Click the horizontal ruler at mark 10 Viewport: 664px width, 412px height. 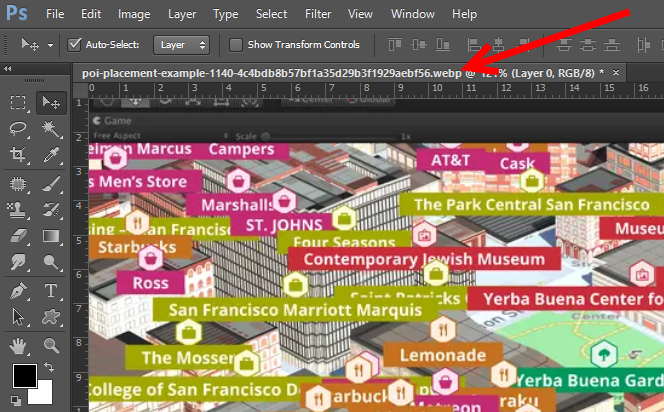coord(437,88)
